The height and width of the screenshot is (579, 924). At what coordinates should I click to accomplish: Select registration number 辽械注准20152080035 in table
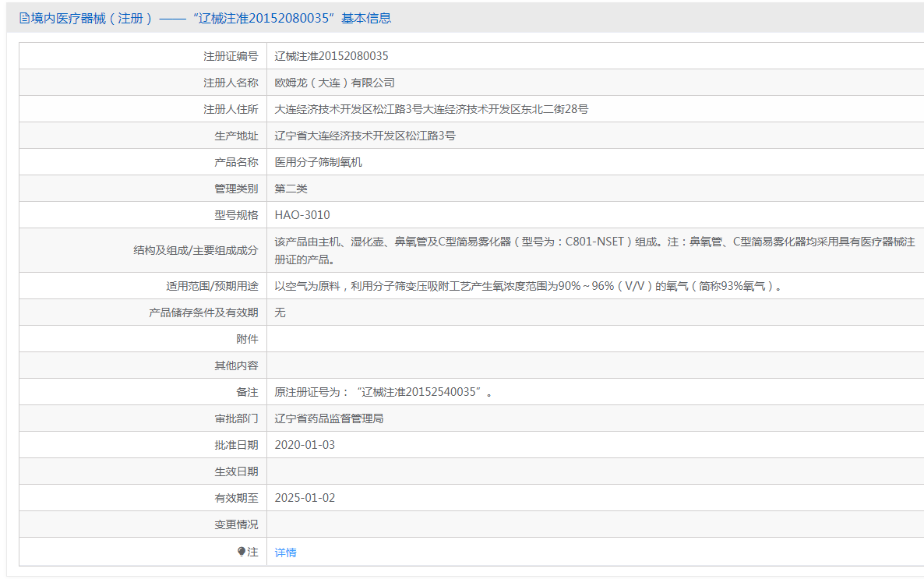331,56
